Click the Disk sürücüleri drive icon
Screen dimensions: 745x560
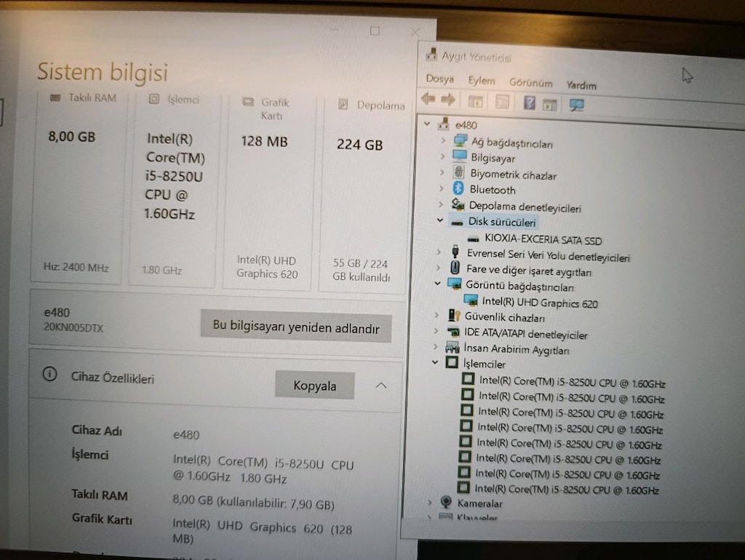[457, 223]
